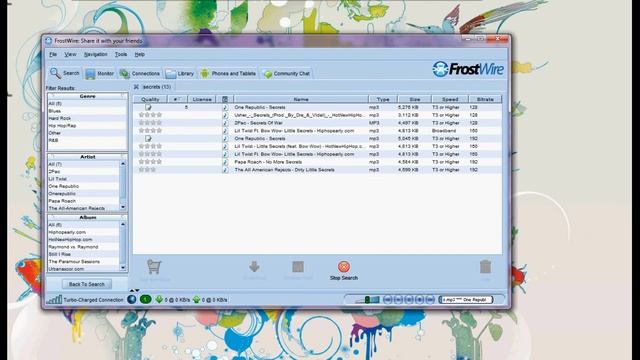The width and height of the screenshot is (640, 360).
Task: Click the first media player control button
Action: 388,300
